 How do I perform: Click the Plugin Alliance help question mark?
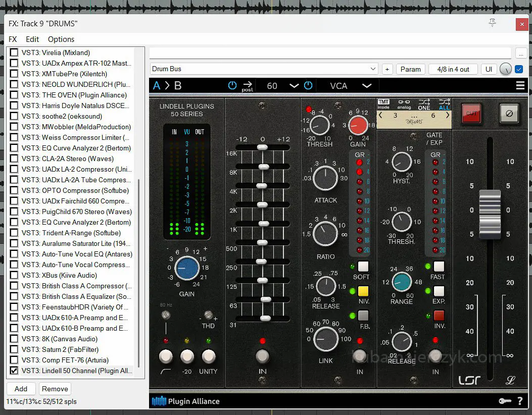click(520, 401)
